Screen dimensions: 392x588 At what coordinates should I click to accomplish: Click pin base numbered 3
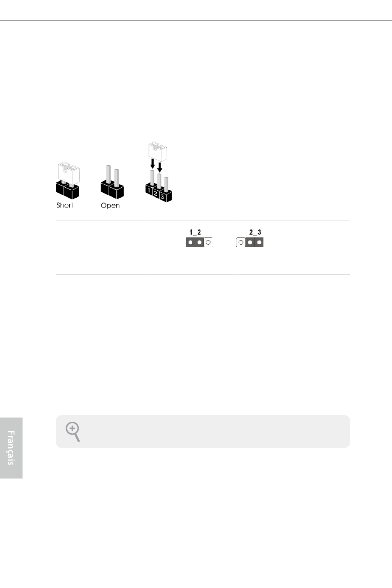point(163,197)
